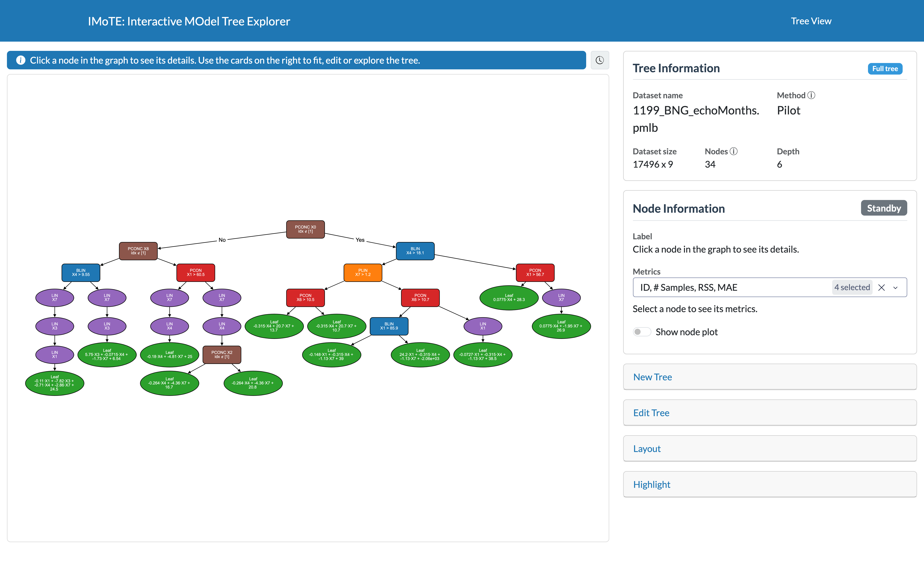
Task: Open the Metrics dropdown chevron
Action: (895, 287)
